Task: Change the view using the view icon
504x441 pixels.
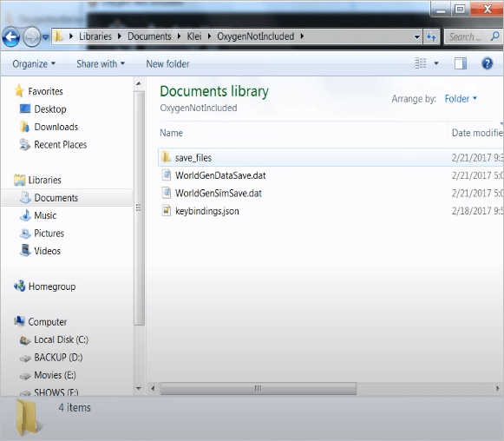Action: (x=421, y=63)
